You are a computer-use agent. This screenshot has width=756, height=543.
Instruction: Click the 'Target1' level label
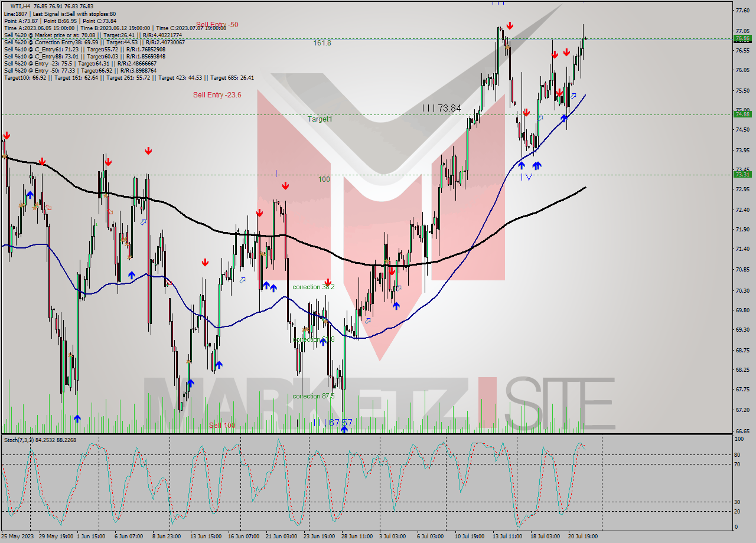pyautogui.click(x=320, y=119)
